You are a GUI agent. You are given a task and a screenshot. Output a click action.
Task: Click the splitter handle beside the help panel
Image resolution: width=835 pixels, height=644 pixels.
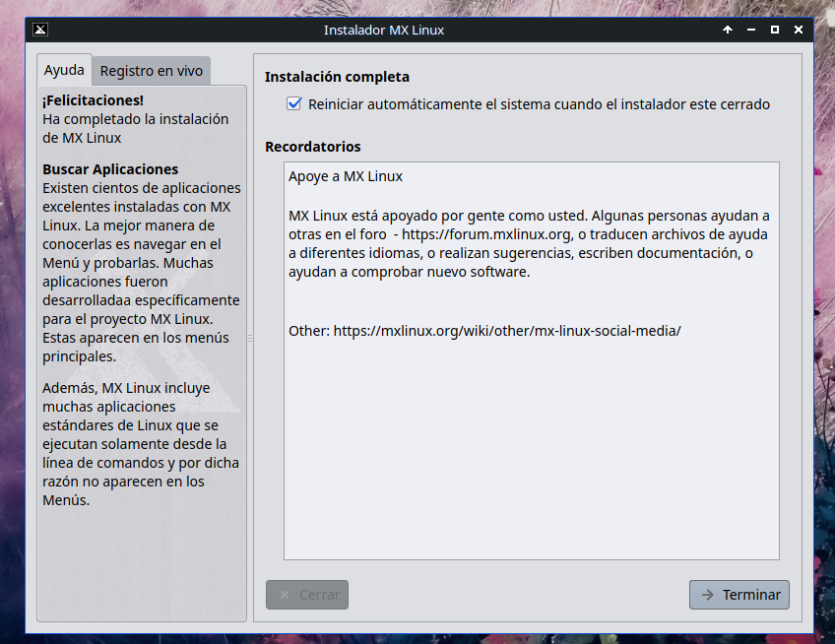point(250,338)
